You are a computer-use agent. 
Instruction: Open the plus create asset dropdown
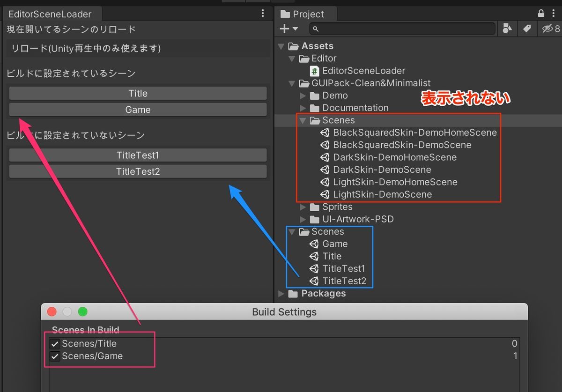(x=288, y=29)
